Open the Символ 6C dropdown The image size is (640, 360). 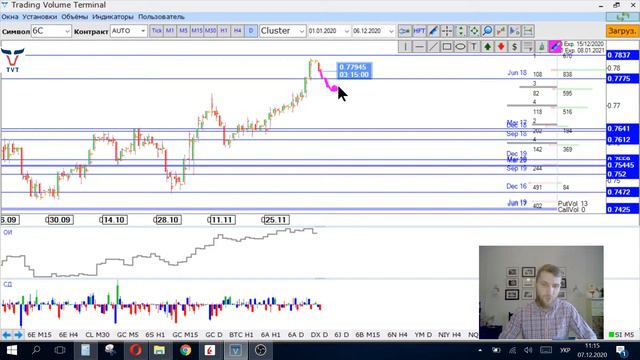[51, 31]
